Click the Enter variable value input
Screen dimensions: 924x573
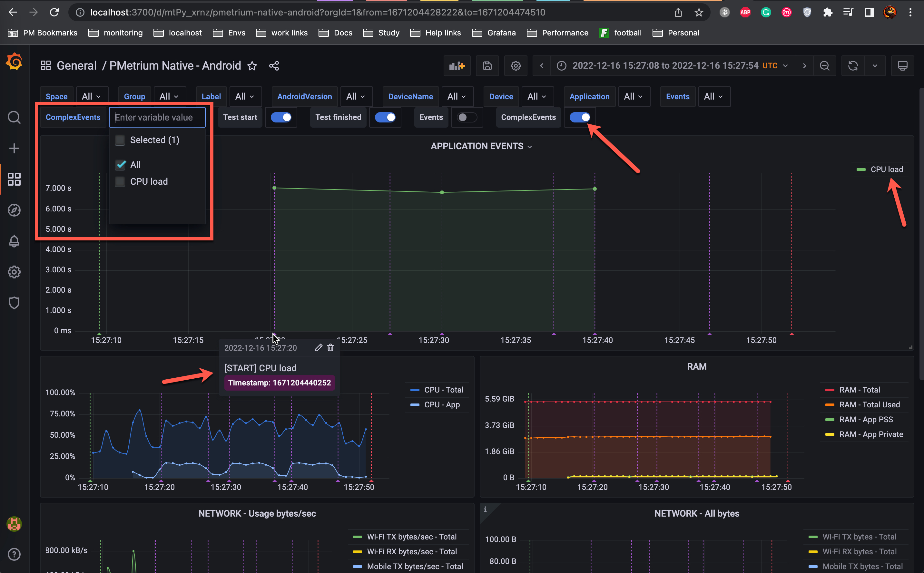click(x=157, y=118)
